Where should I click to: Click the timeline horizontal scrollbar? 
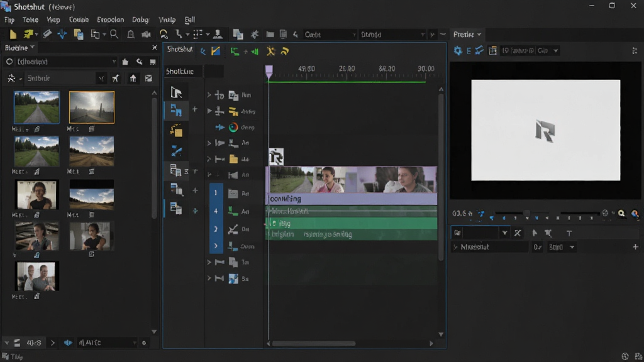(x=313, y=344)
